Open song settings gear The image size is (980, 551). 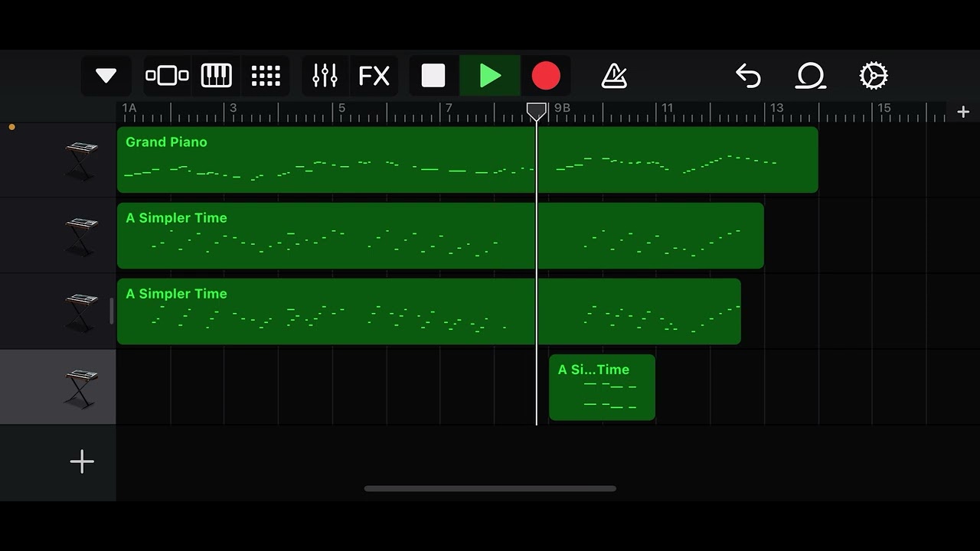tap(874, 76)
